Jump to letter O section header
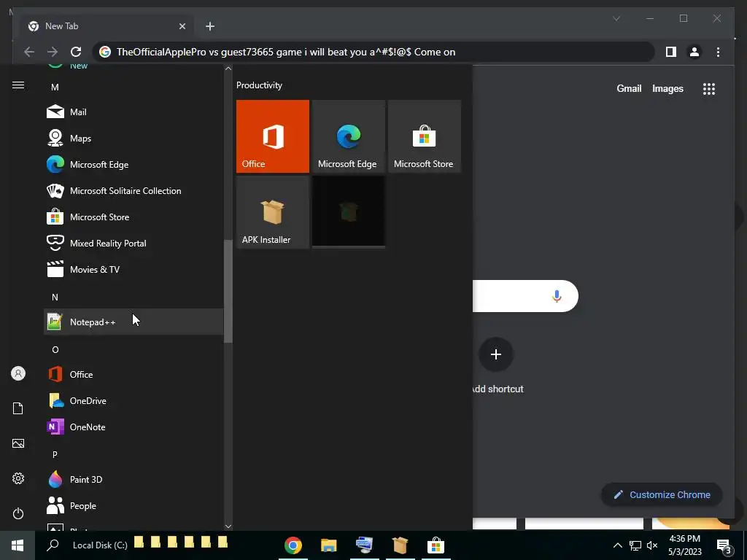This screenshot has height=560, width=747. [x=55, y=349]
